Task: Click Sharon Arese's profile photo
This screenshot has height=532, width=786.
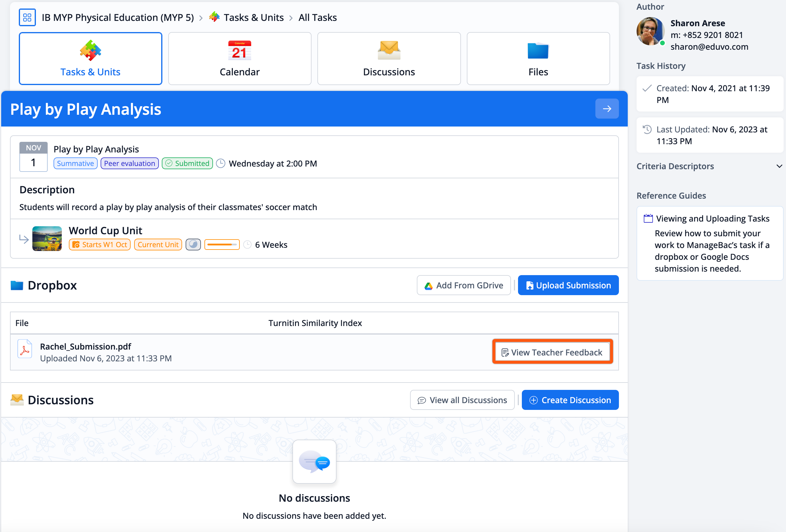Action: 650,31
